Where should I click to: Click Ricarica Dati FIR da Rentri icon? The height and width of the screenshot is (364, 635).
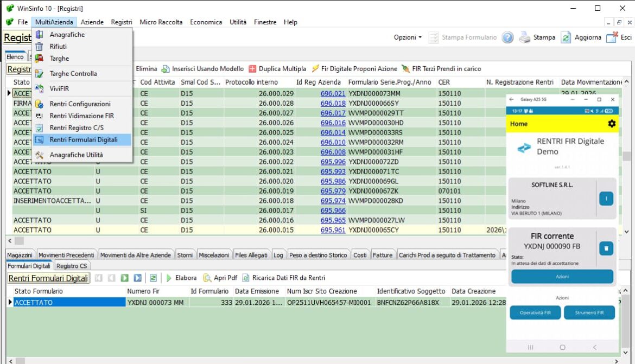(x=246, y=278)
